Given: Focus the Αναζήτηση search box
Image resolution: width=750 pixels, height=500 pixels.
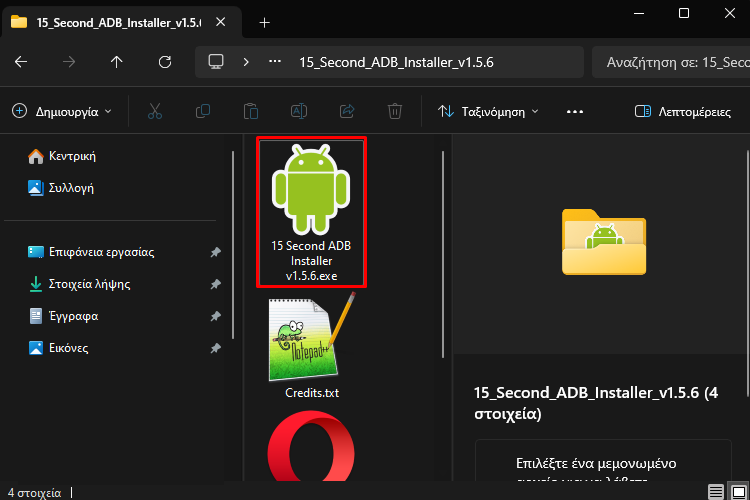Looking at the screenshot, I should point(671,62).
